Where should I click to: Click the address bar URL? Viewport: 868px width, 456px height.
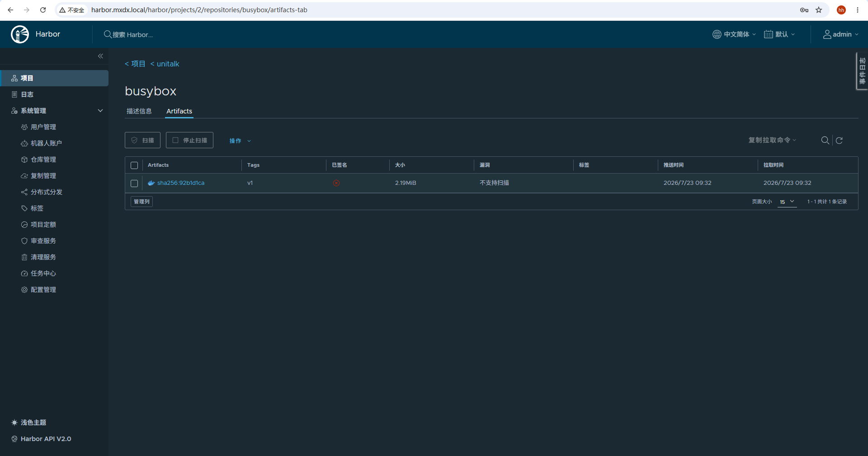199,10
